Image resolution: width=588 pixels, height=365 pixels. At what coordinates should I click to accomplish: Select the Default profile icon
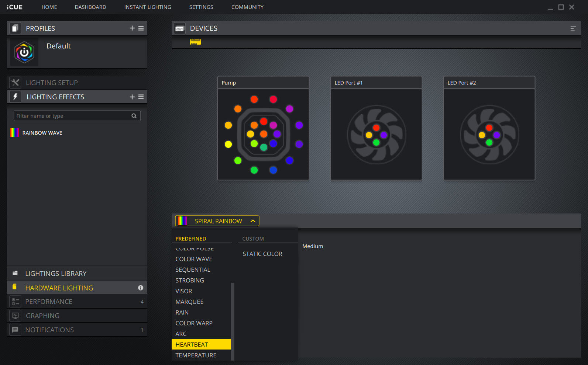[24, 52]
